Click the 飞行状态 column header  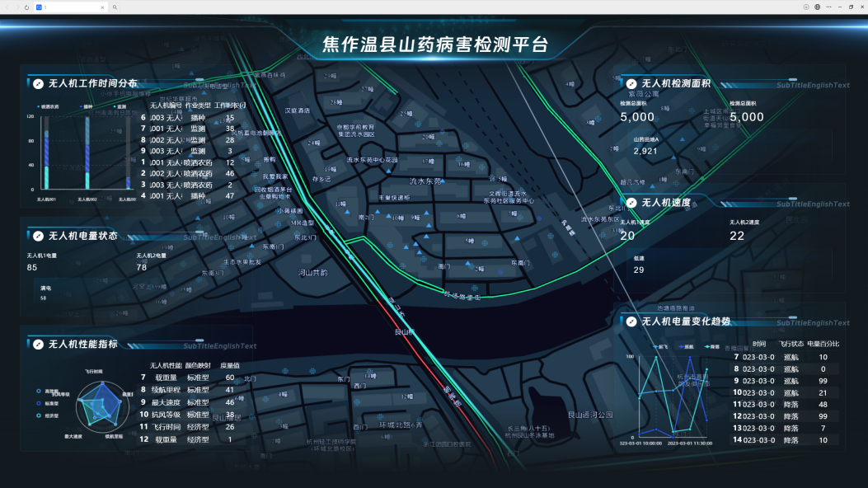[x=791, y=344]
